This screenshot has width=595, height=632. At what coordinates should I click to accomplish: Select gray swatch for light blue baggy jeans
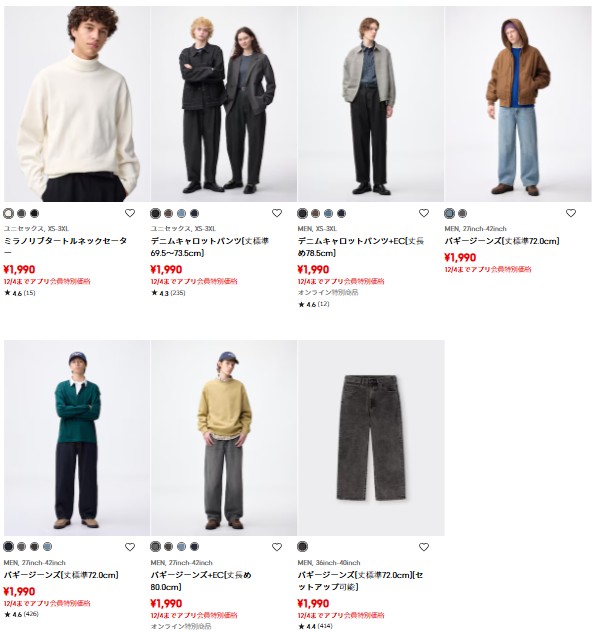[462, 213]
